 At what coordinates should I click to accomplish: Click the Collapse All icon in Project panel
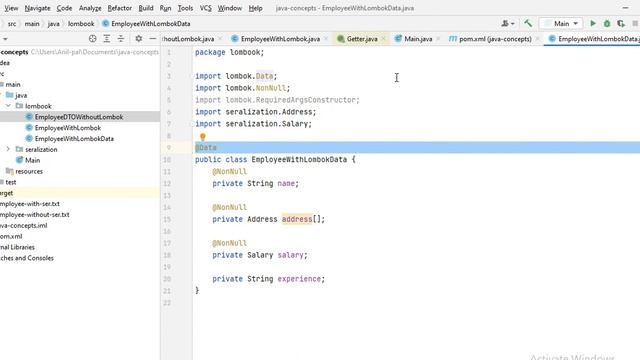coord(121,38)
